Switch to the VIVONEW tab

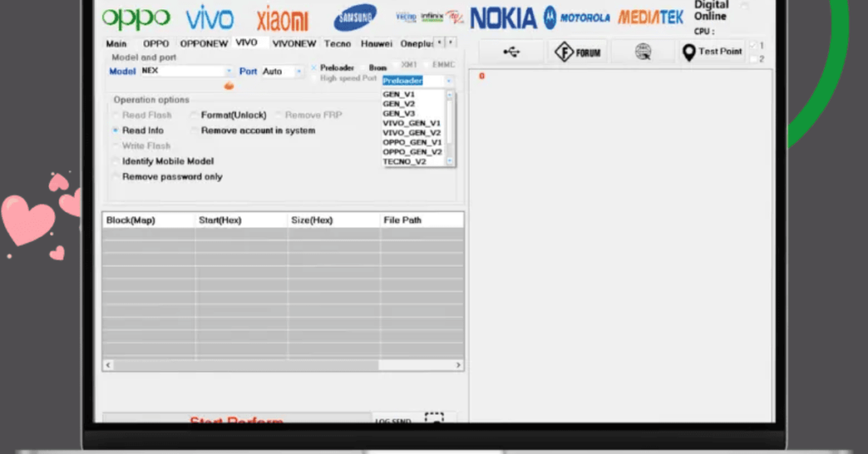click(x=294, y=44)
